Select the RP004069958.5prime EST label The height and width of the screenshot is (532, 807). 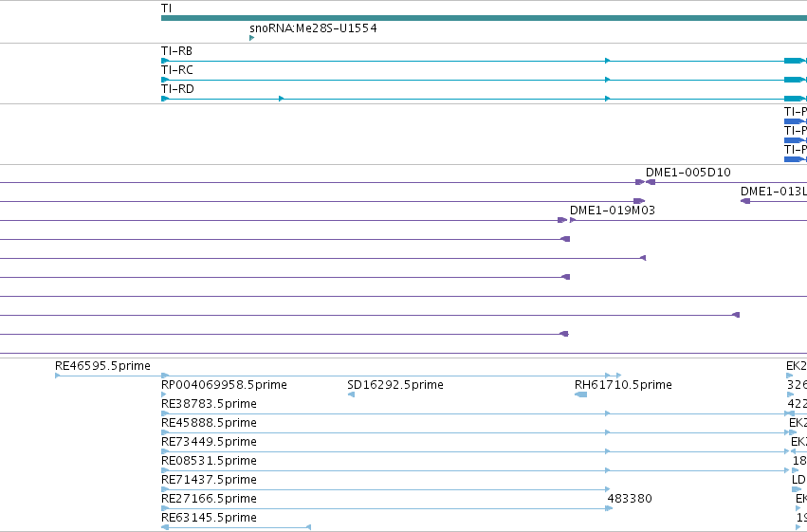tap(224, 385)
